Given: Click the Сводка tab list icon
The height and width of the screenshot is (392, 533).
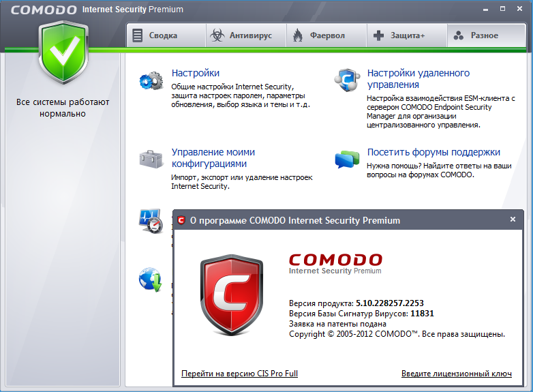Looking at the screenshot, I should point(137,35).
